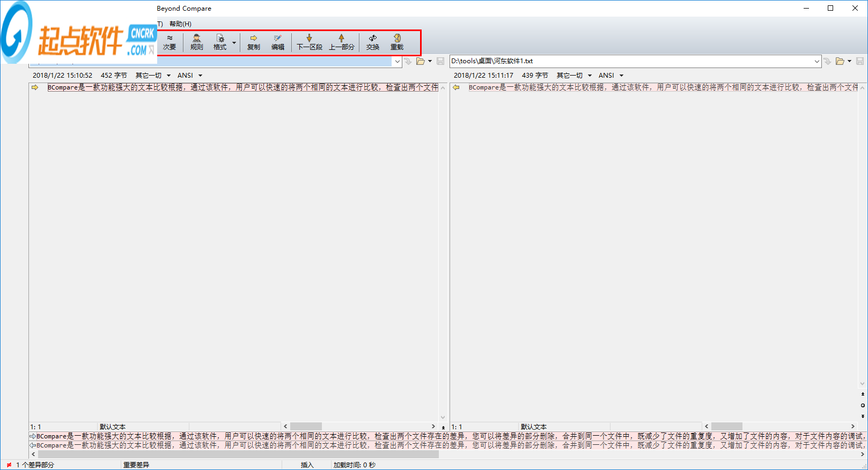Viewport: 868px width, 470px height.
Task: Click right pane scroll-left arrow
Action: (707, 427)
